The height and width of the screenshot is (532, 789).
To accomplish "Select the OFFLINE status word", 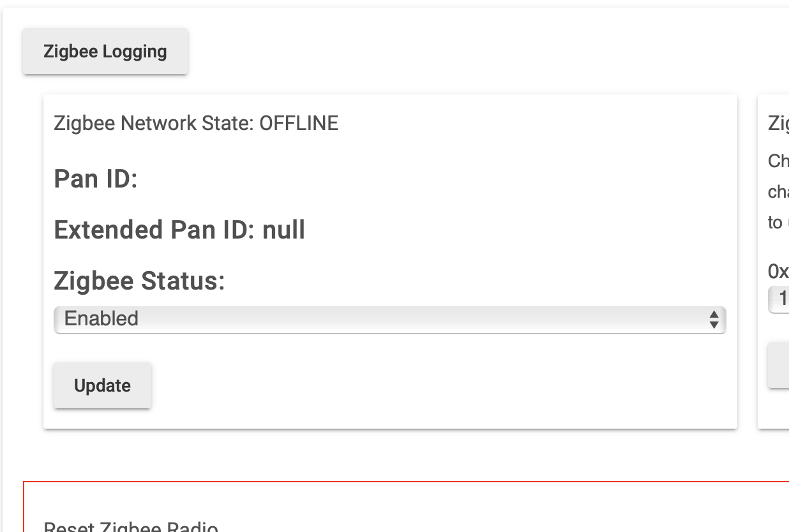I will (x=299, y=123).
